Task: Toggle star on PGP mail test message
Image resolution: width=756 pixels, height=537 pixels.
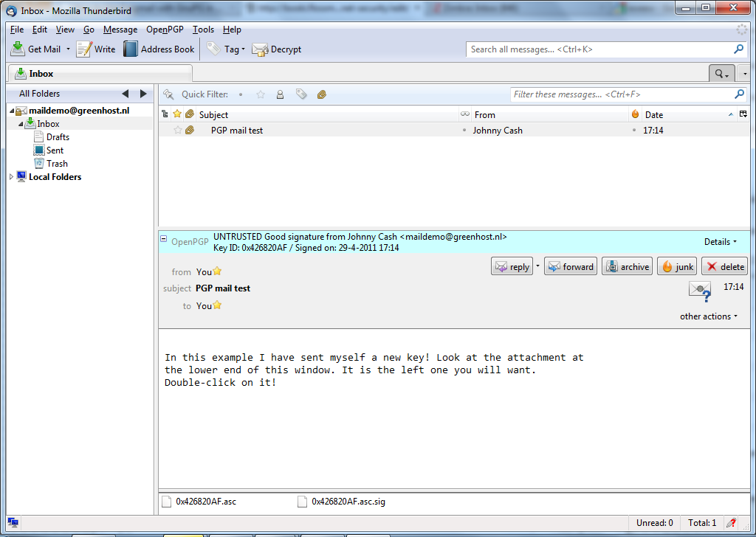Action: (178, 131)
